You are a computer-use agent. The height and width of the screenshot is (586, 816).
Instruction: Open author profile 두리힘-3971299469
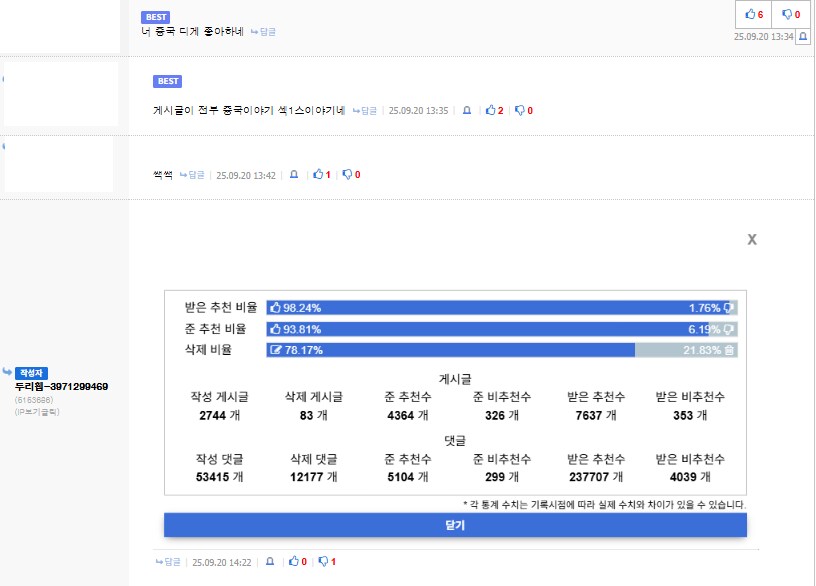point(61,386)
